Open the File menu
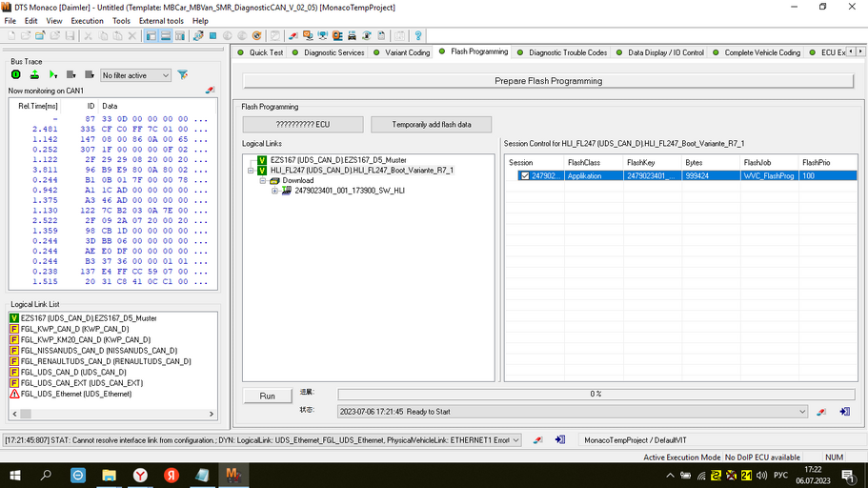The height and width of the screenshot is (488, 868). point(10,21)
